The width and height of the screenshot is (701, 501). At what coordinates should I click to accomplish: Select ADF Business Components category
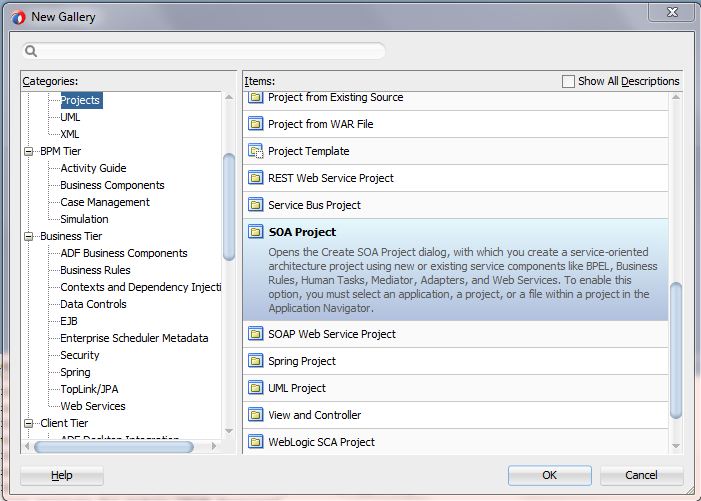[124, 253]
